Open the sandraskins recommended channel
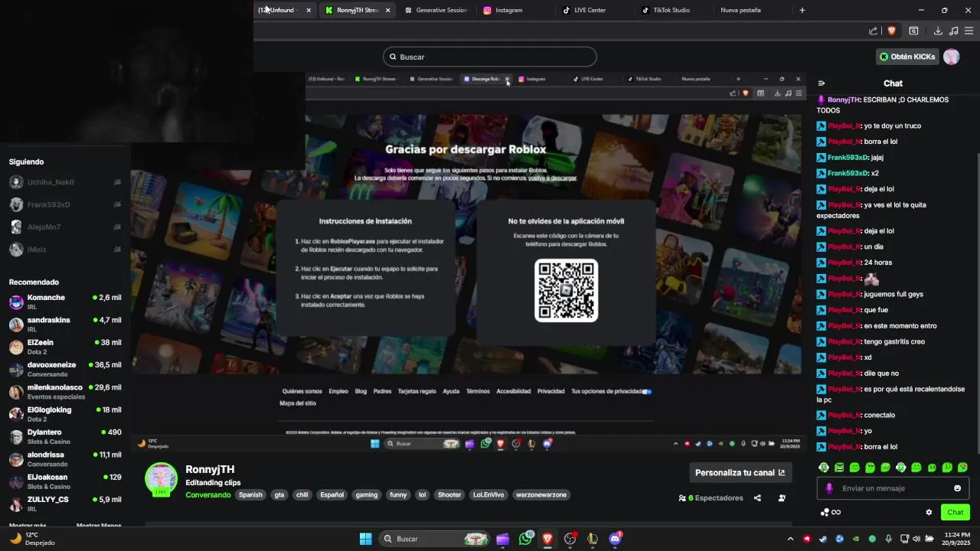The image size is (980, 551). [x=65, y=324]
